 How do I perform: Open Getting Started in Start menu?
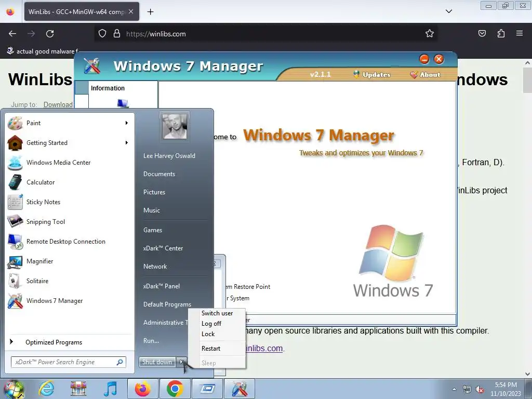70,143
